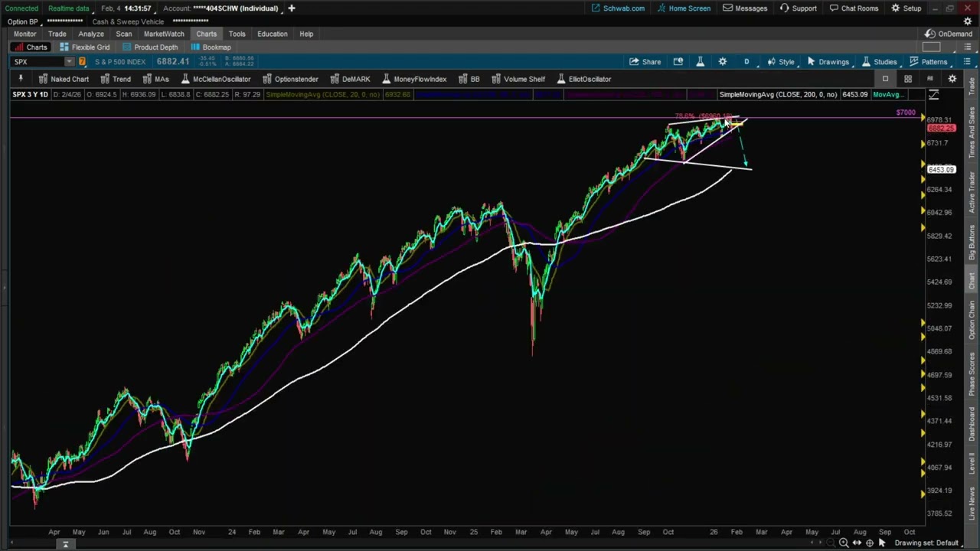Select the Product Depth sub-tab
980x551 pixels.
[149, 47]
